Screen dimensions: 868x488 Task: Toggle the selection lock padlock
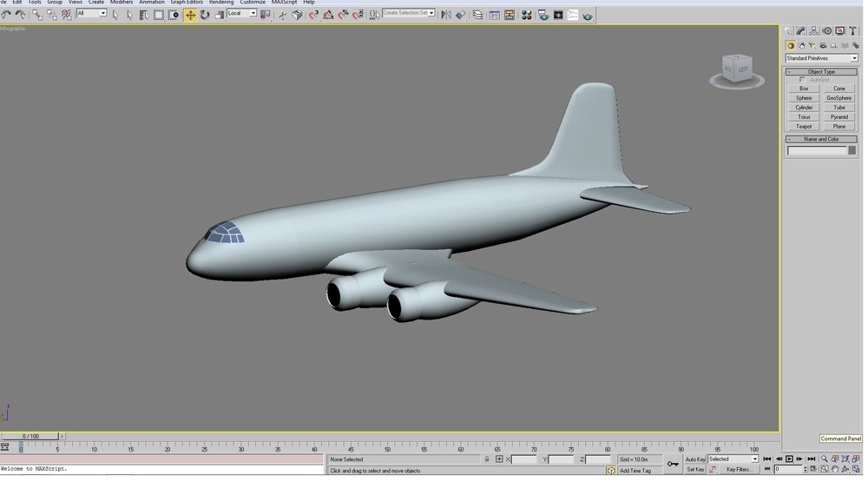pos(487,459)
